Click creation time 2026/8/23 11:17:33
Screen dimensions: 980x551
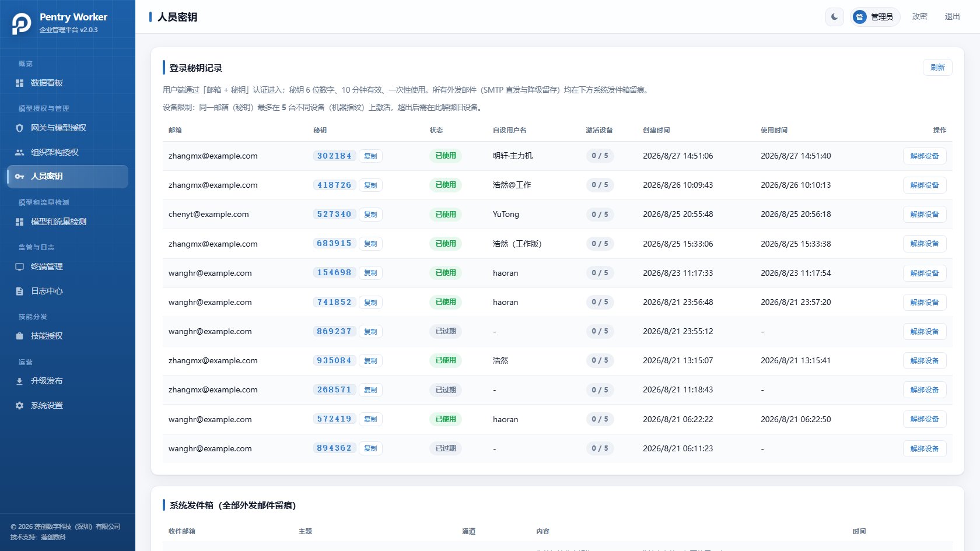(678, 273)
